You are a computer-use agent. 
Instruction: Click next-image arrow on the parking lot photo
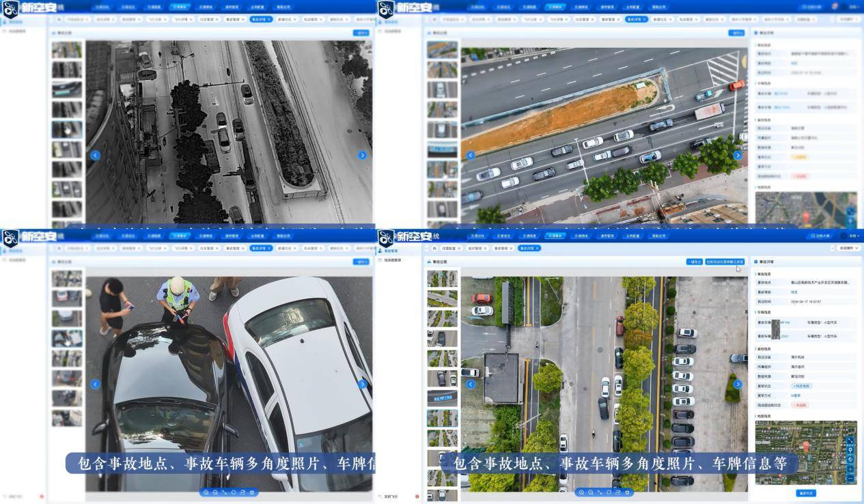click(x=738, y=384)
